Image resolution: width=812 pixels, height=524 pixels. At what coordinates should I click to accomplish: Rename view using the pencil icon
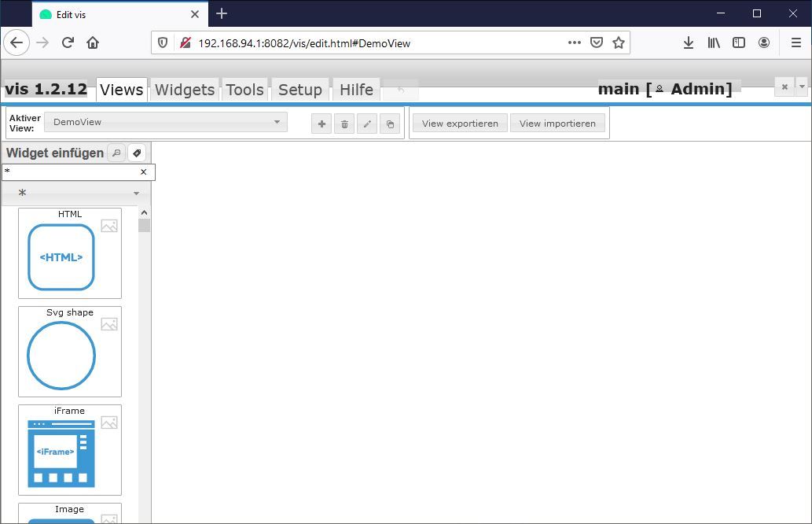367,124
